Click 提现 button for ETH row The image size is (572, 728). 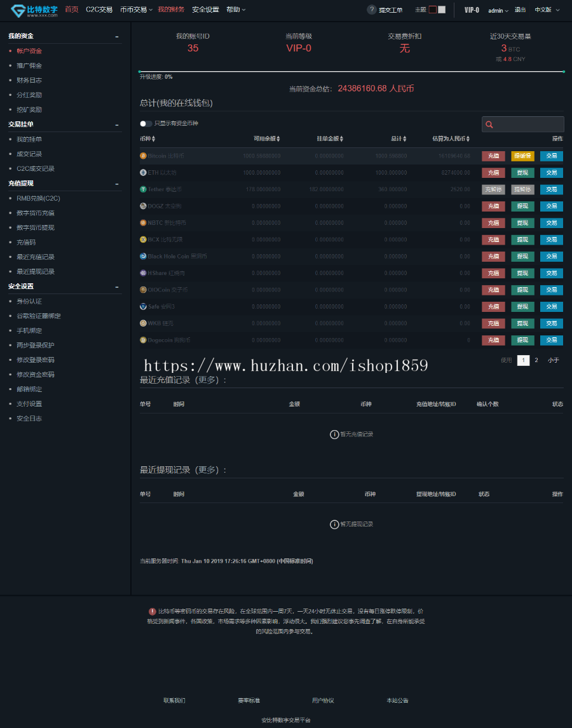tap(523, 173)
